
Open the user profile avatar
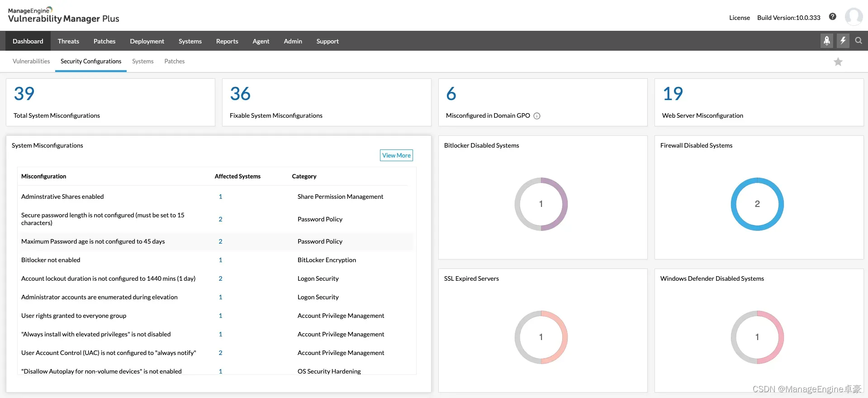click(x=854, y=17)
